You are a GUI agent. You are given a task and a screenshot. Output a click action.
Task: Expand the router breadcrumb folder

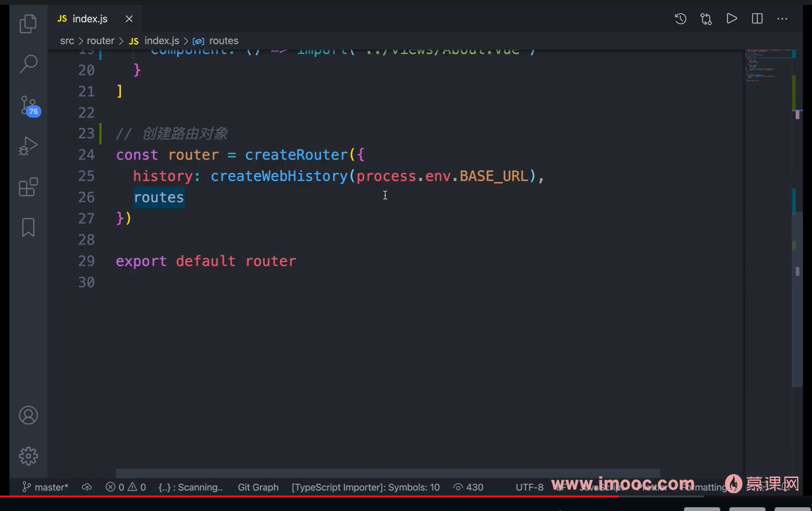click(x=100, y=41)
